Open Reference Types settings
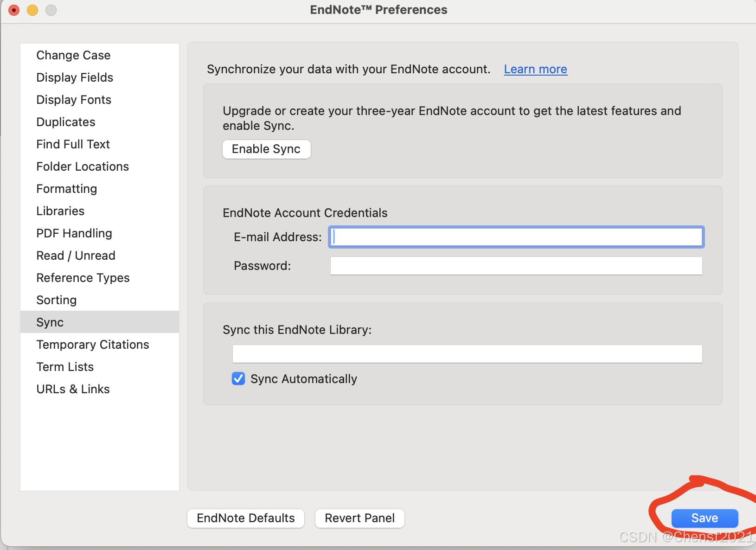Image resolution: width=756 pixels, height=550 pixels. point(83,278)
